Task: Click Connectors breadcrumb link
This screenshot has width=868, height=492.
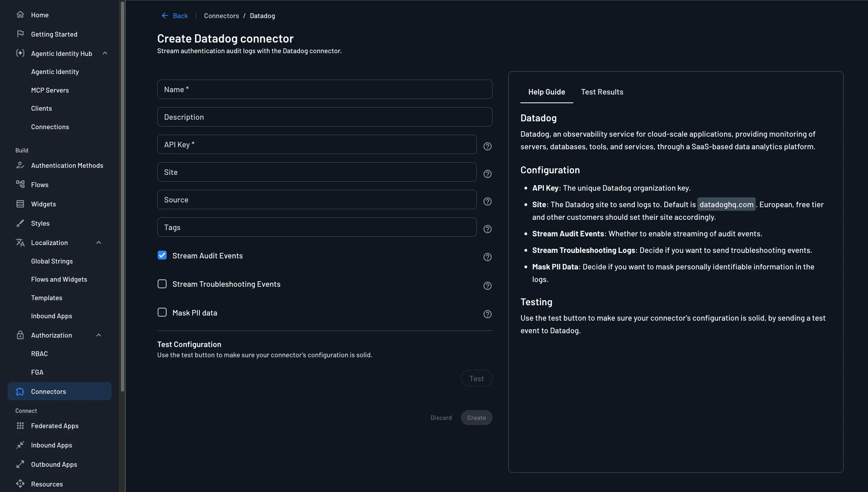Action: pyautogui.click(x=221, y=15)
